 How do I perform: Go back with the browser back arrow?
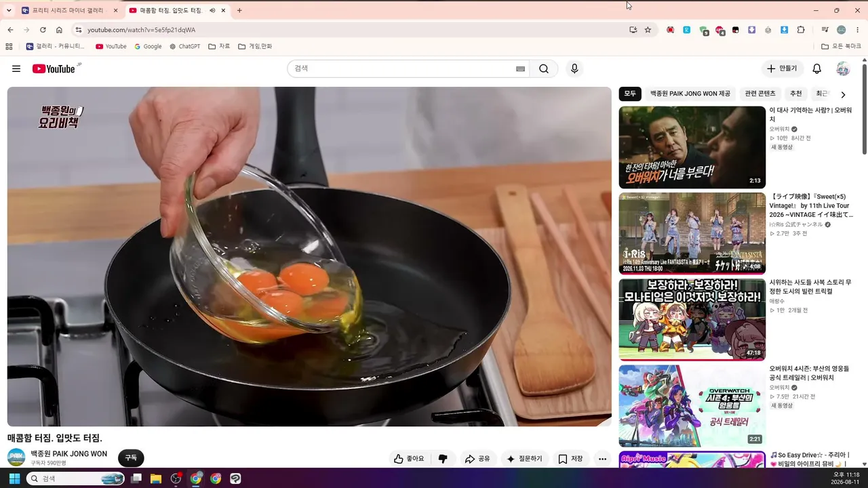[x=10, y=30]
